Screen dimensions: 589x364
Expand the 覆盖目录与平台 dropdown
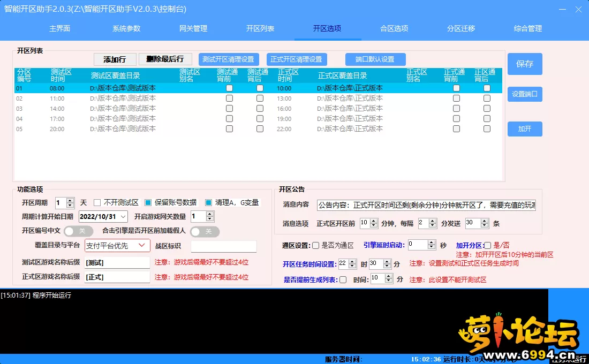pos(141,245)
